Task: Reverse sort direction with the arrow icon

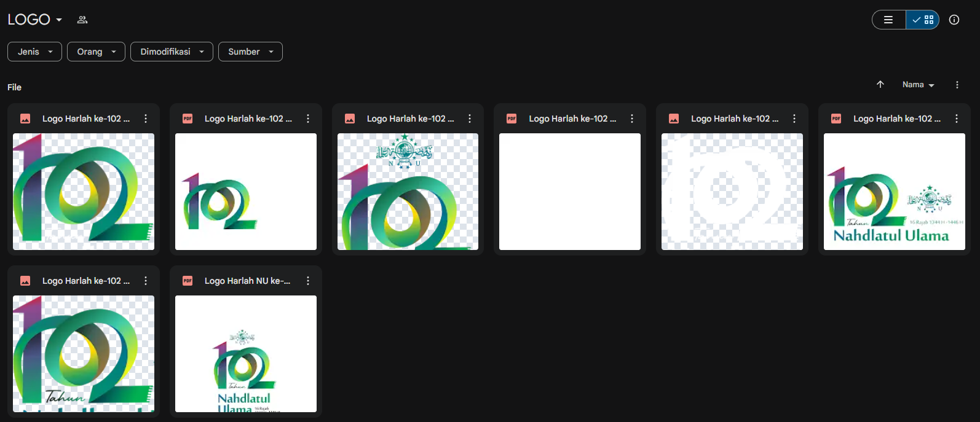Action: point(880,85)
